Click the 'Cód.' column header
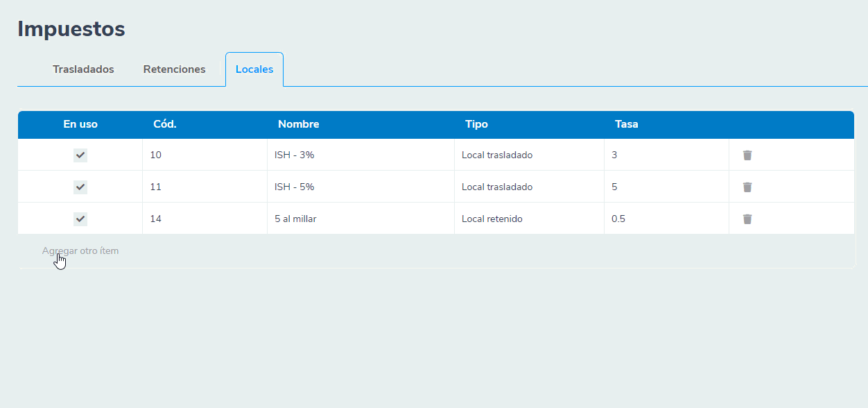The height and width of the screenshot is (408, 868). click(164, 125)
